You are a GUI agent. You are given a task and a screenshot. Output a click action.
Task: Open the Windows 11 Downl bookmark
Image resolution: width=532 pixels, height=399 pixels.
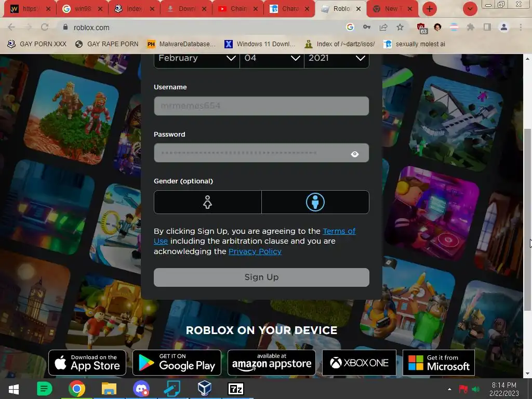point(260,44)
